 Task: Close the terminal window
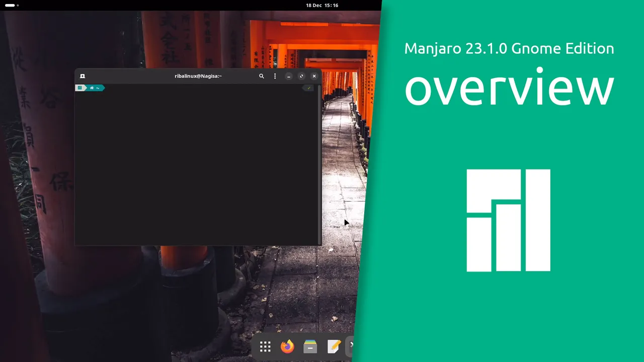[x=314, y=76]
